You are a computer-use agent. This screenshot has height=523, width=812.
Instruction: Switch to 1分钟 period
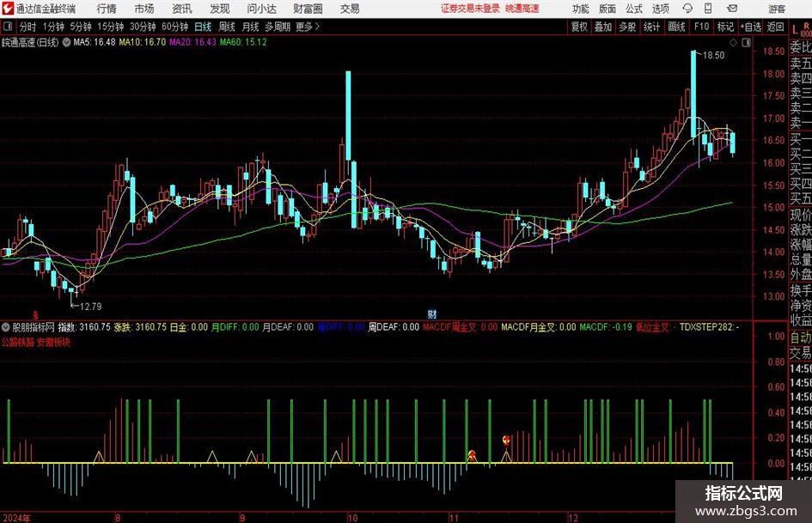[x=53, y=27]
